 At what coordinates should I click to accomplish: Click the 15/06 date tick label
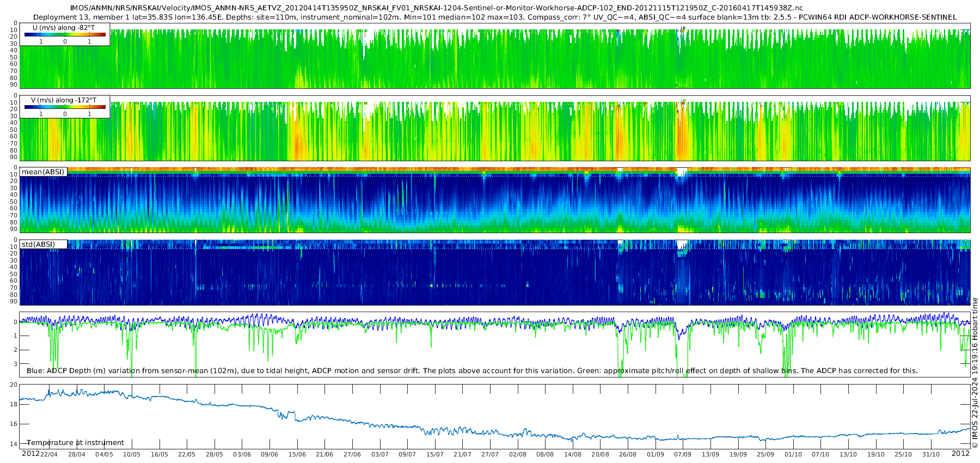[x=297, y=454]
